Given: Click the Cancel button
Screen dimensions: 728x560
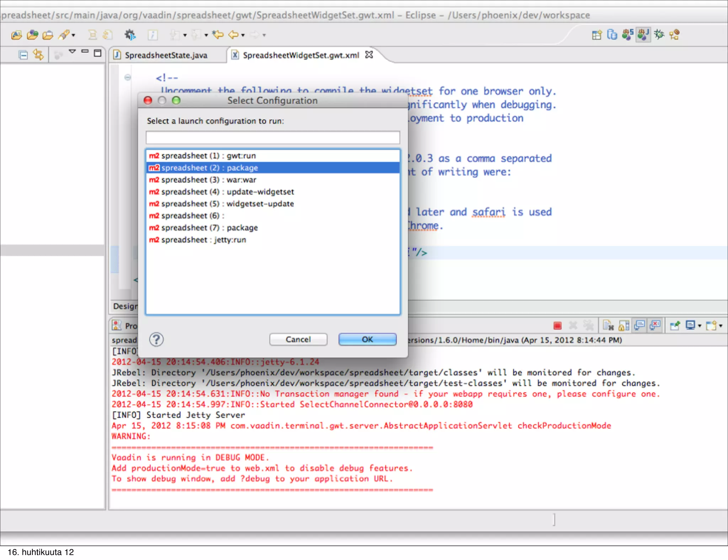Looking at the screenshot, I should [298, 339].
